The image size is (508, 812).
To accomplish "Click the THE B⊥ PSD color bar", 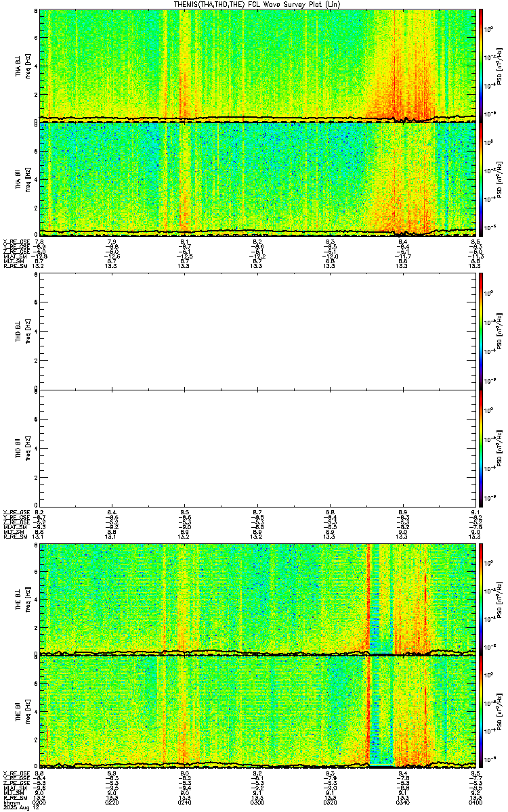I will [481, 600].
